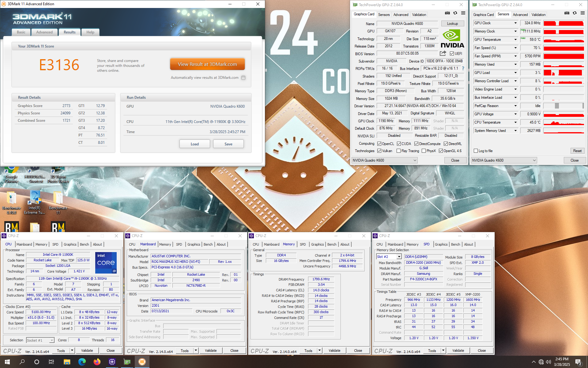This screenshot has width=588, height=368.
Task: Switch to the Advanced tab in 3DMark 11
Action: tap(44, 32)
